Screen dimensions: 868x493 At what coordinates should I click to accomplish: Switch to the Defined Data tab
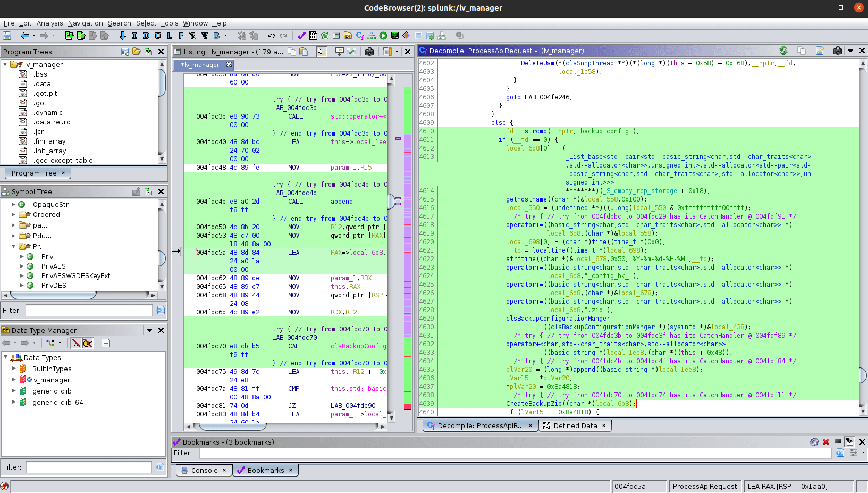click(575, 425)
